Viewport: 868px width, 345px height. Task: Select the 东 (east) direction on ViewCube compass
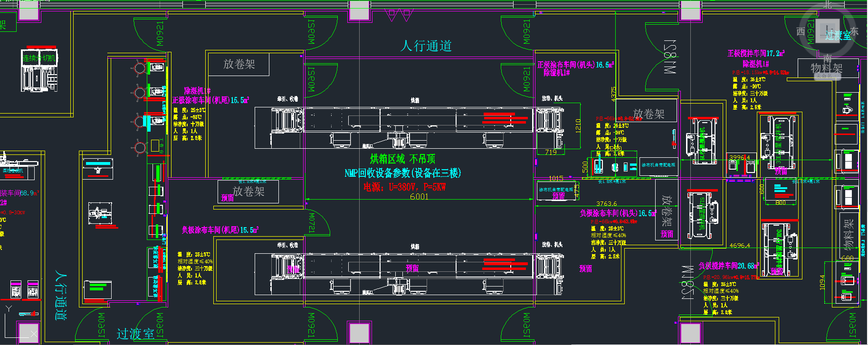coord(854,31)
